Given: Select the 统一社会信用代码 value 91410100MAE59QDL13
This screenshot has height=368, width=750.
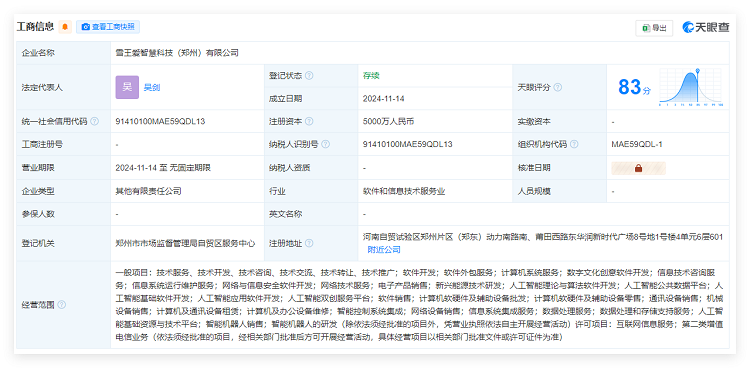Looking at the screenshot, I should tap(160, 122).
